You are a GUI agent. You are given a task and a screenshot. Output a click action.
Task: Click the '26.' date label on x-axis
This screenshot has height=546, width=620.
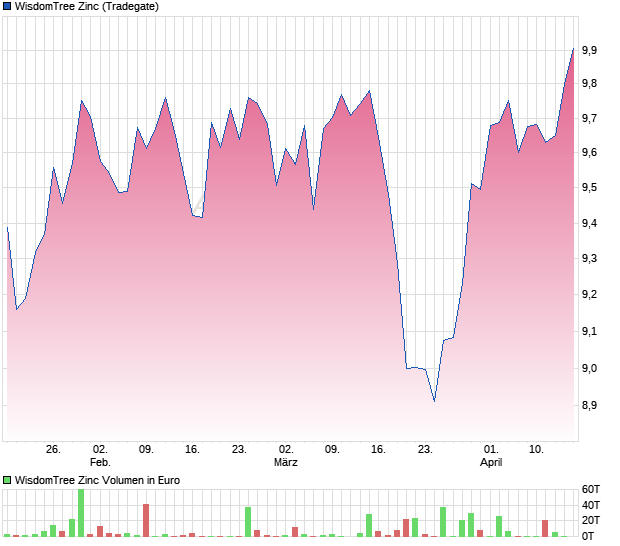[x=53, y=450]
